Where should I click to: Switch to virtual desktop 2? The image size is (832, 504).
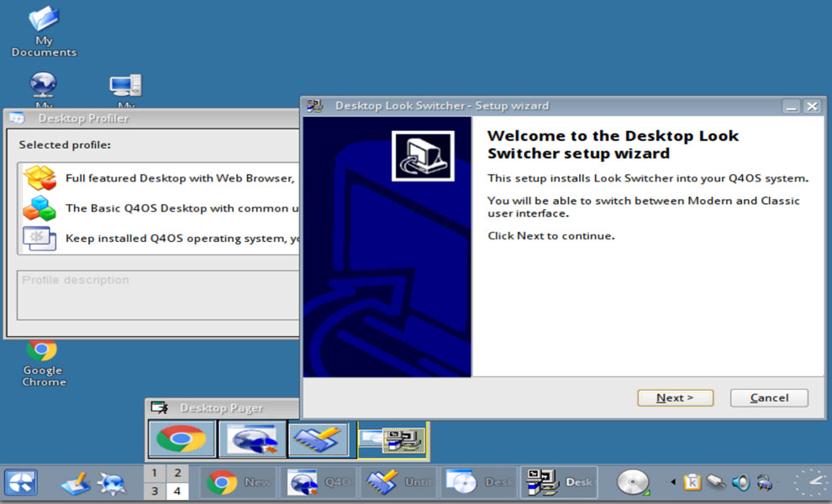click(x=177, y=473)
